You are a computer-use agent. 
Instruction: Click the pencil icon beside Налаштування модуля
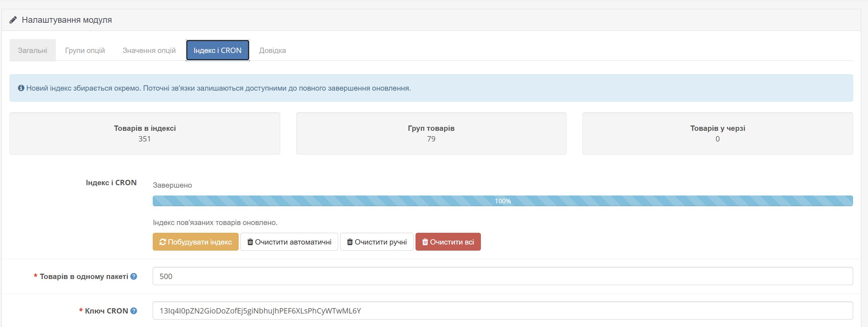13,20
